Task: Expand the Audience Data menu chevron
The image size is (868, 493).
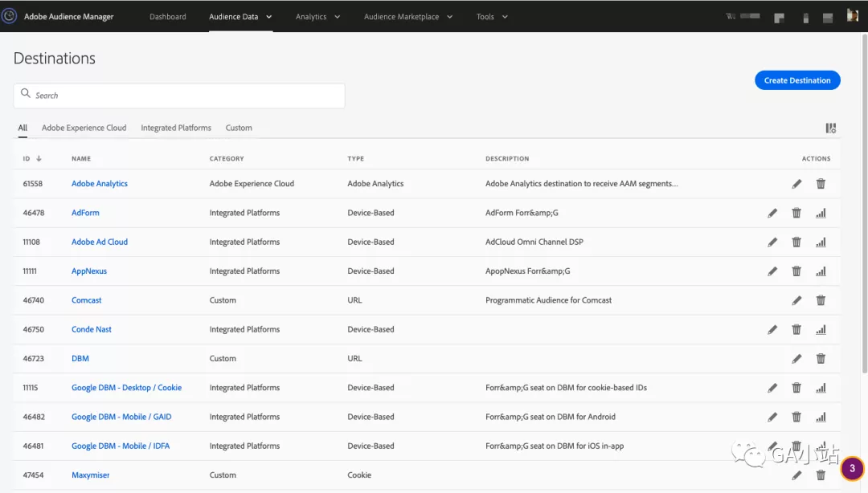Action: coord(269,17)
